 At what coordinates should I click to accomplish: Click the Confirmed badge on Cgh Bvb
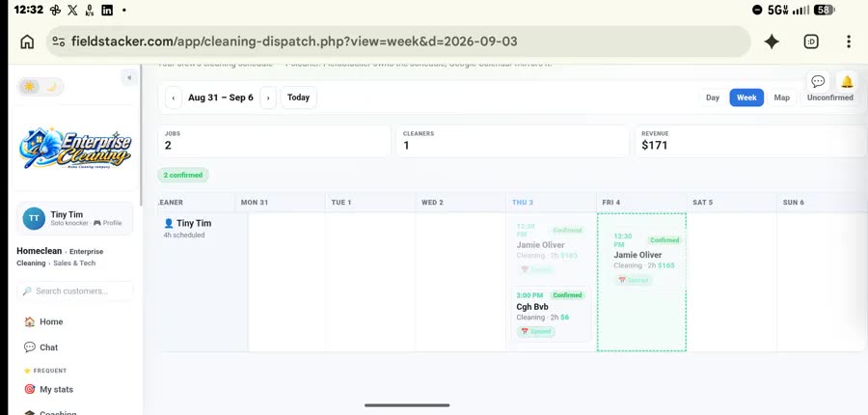(x=567, y=295)
